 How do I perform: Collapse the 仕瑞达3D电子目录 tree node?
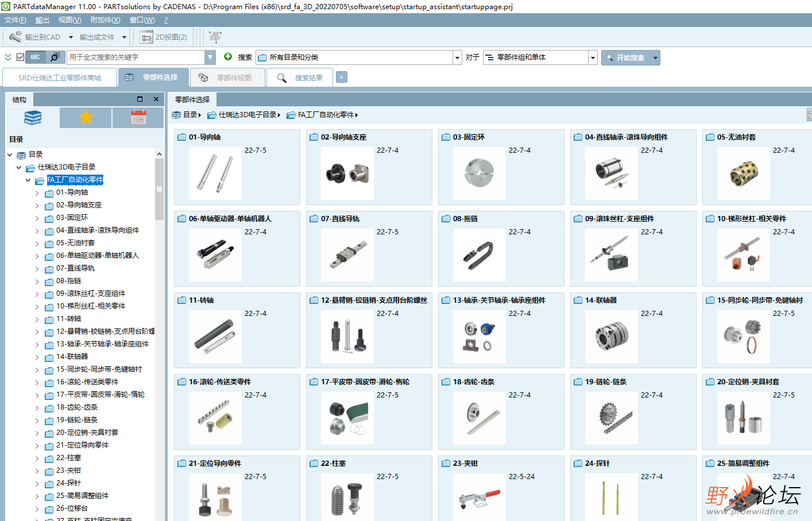[x=19, y=168]
